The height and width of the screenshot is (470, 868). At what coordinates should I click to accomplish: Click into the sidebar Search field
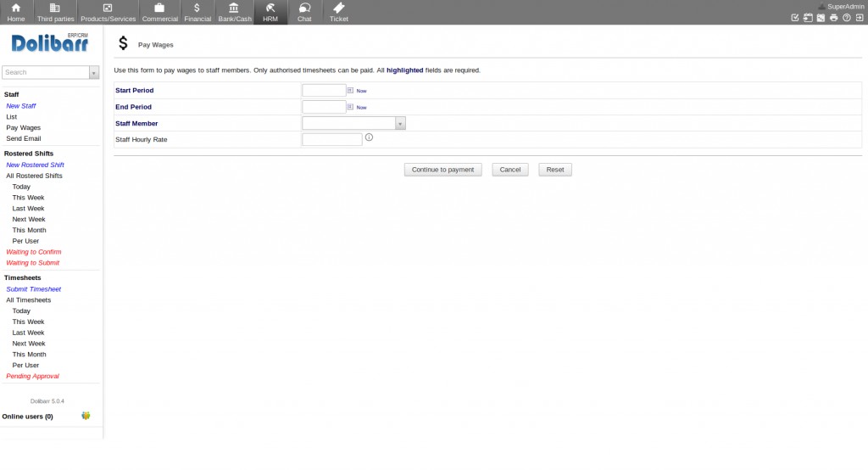pos(46,73)
